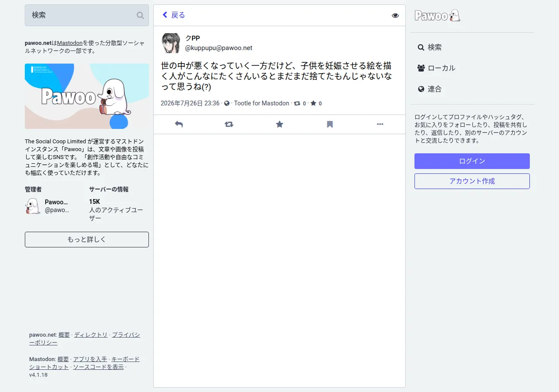Viewport: 559px width, 392px height.
Task: Open the クPP profile avatar
Action: click(171, 43)
